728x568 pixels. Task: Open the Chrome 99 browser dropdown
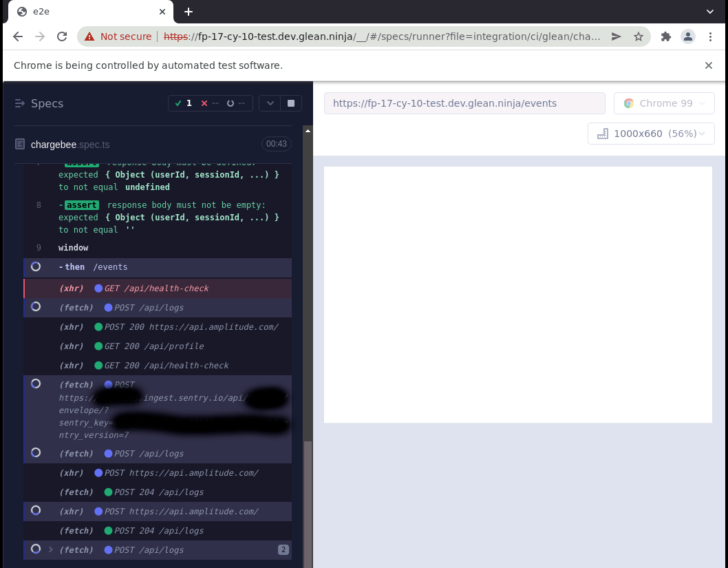coord(664,103)
